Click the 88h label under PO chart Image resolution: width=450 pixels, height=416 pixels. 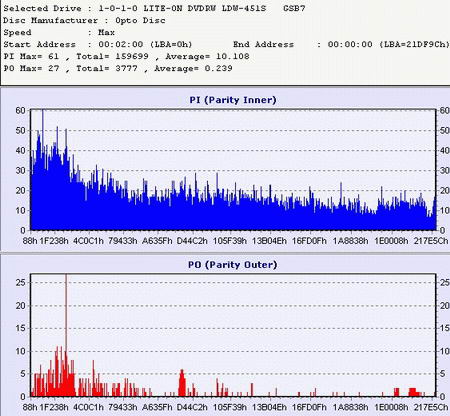[30, 407]
